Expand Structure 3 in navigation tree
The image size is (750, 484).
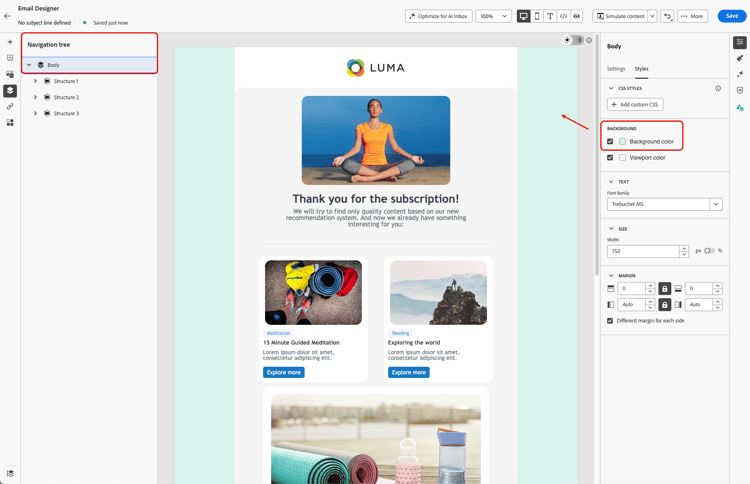point(35,114)
